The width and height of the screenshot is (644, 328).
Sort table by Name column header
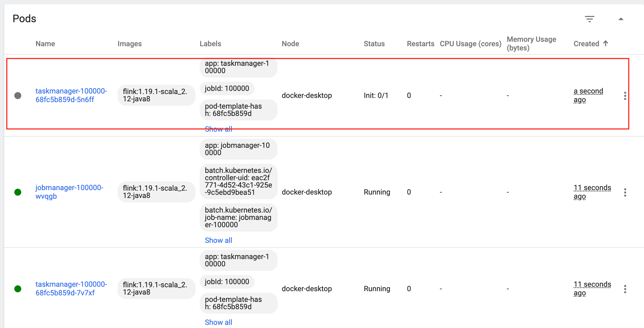click(x=45, y=44)
